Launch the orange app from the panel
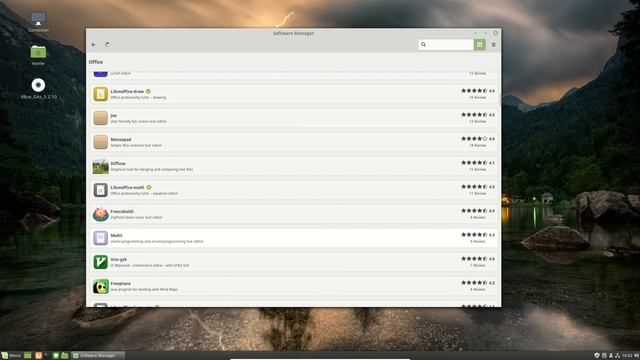Viewport: 640px width, 360px height. (38, 356)
